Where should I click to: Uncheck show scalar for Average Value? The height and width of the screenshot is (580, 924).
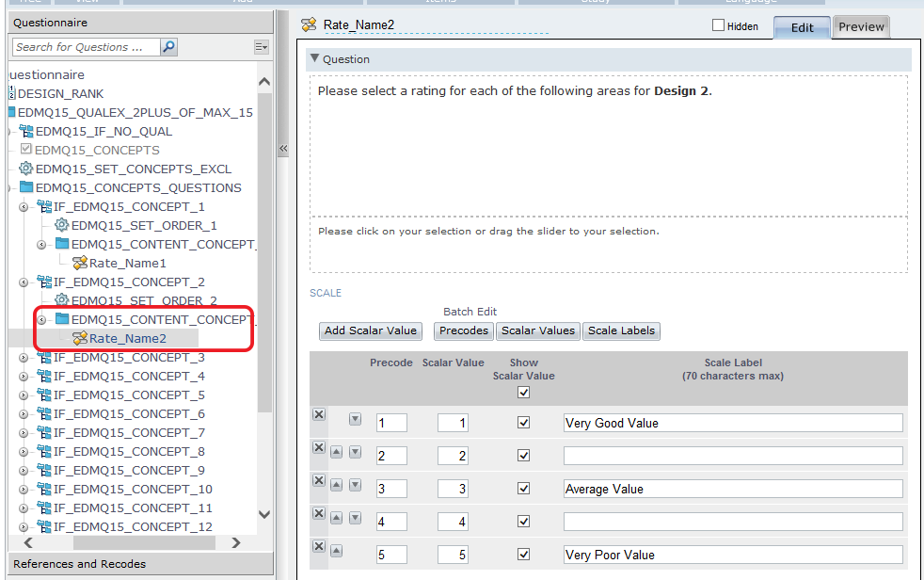tap(523, 489)
